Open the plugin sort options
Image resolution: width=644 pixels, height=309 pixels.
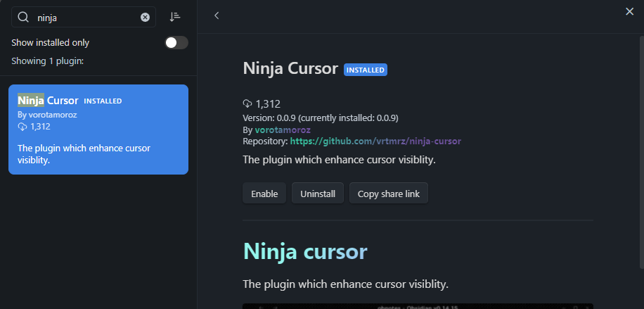pyautogui.click(x=175, y=17)
